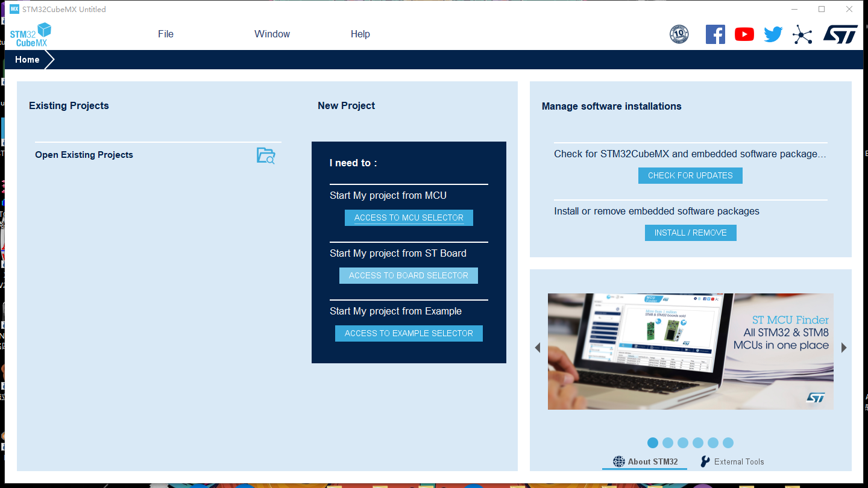Click the New Project heading
The image size is (868, 488).
point(346,105)
